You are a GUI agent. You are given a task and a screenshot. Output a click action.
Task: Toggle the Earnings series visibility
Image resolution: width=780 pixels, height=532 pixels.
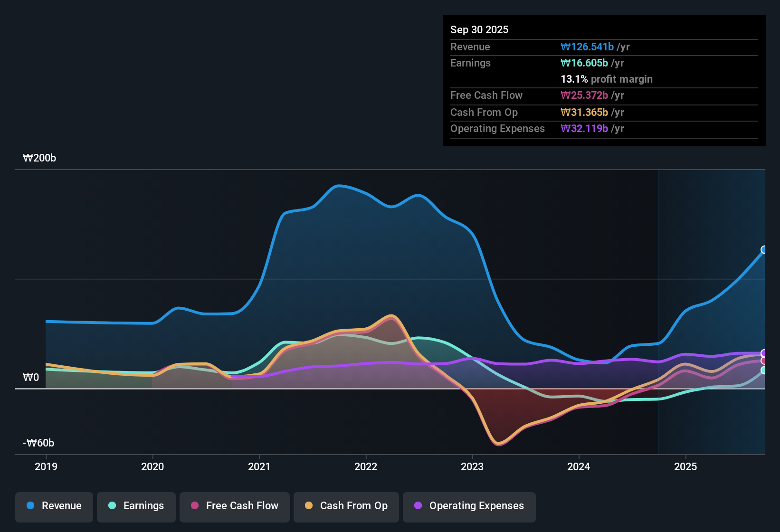pyautogui.click(x=136, y=507)
